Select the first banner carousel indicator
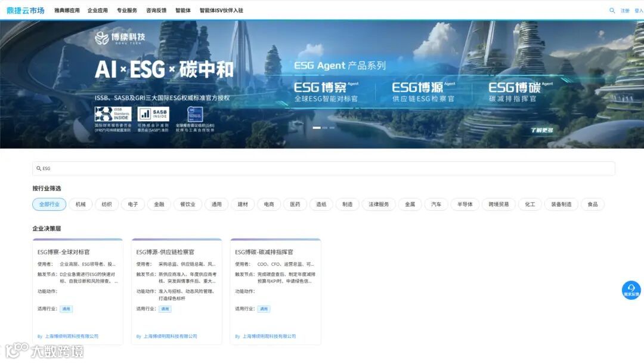The width and height of the screenshot is (644, 363). pyautogui.click(x=316, y=128)
